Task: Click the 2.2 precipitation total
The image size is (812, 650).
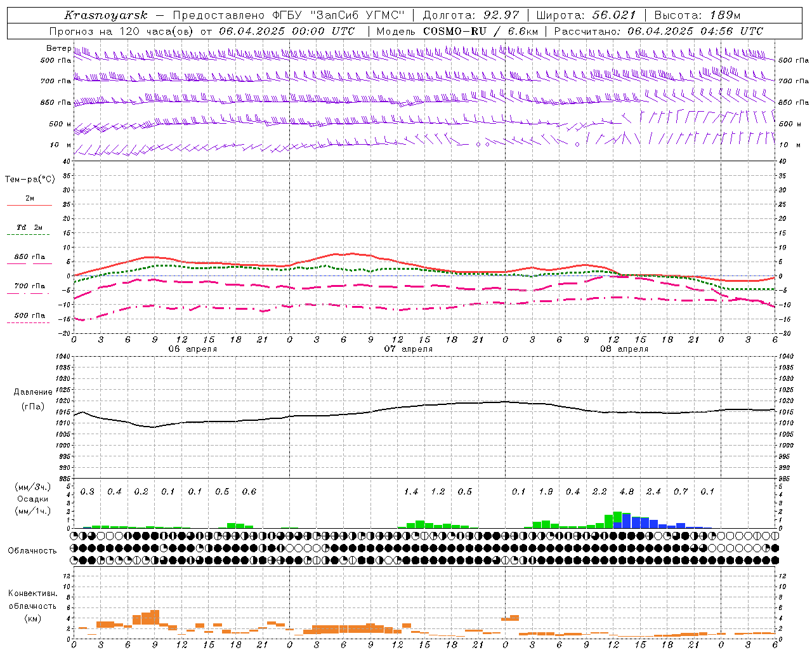Action: point(599,492)
